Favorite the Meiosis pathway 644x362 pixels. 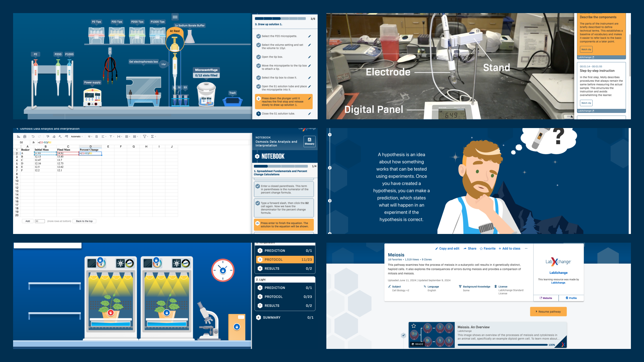click(x=487, y=249)
